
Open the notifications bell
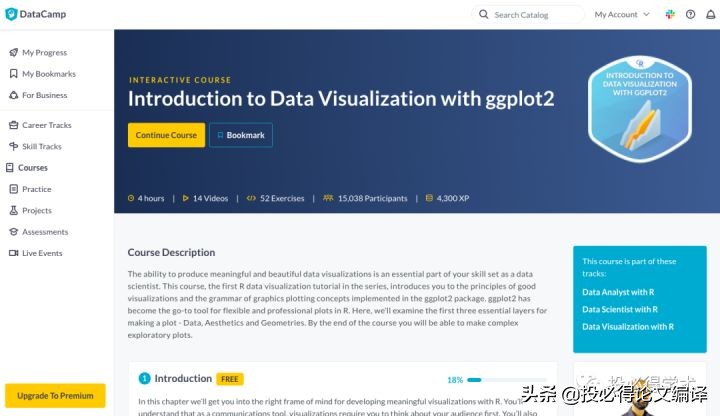(x=709, y=15)
